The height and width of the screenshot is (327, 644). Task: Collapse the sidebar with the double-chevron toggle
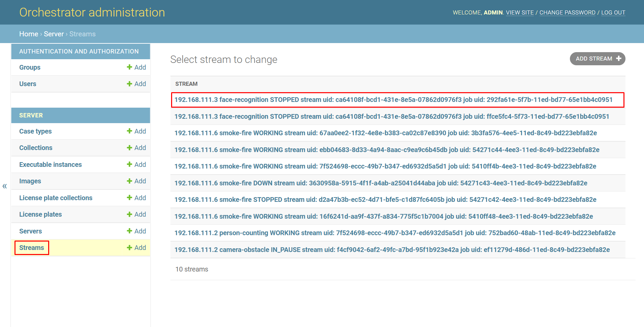point(5,186)
